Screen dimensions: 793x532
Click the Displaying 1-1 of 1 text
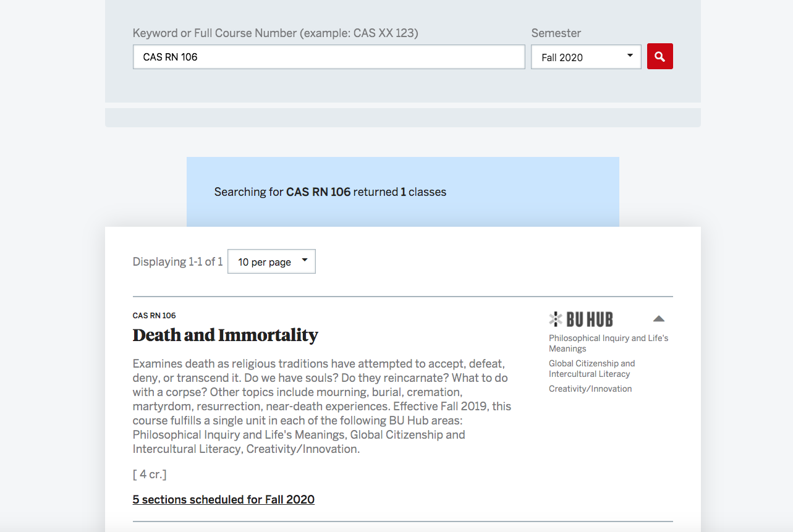coord(177,261)
